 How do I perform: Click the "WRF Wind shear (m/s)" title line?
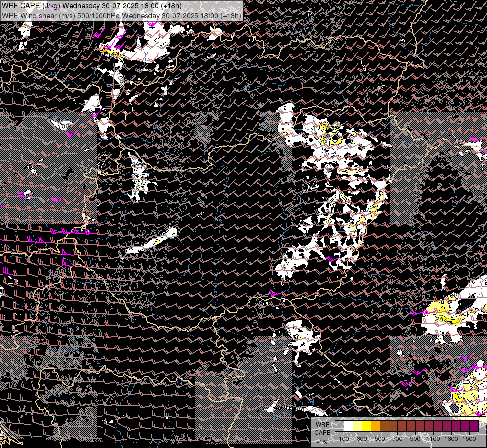point(121,16)
